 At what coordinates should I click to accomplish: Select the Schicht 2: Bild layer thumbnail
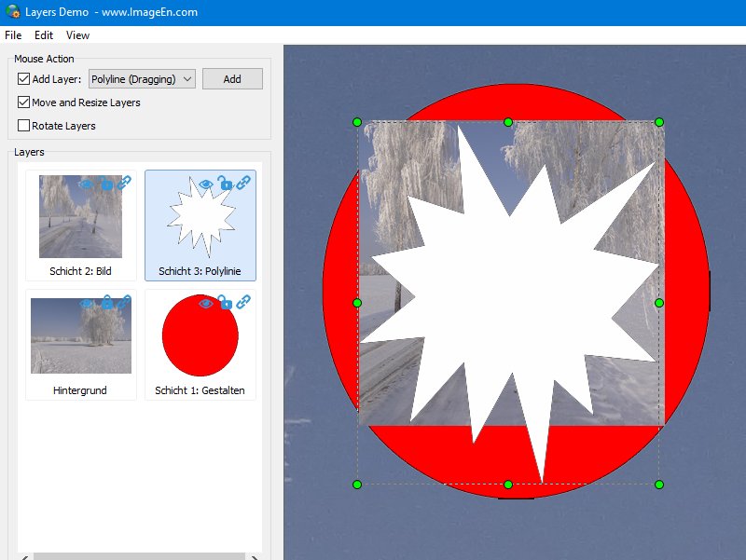tap(80, 216)
